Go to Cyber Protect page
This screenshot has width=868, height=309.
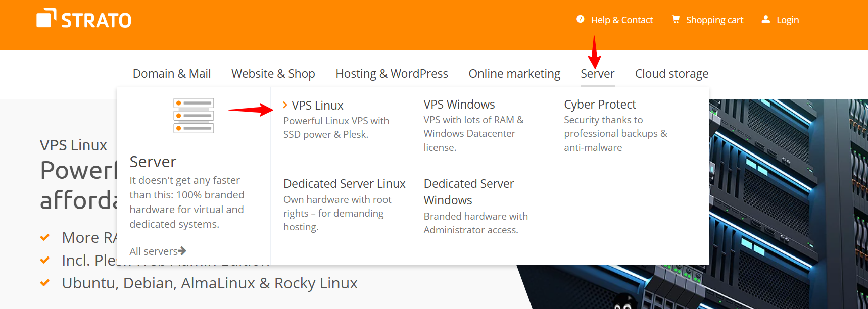600,105
